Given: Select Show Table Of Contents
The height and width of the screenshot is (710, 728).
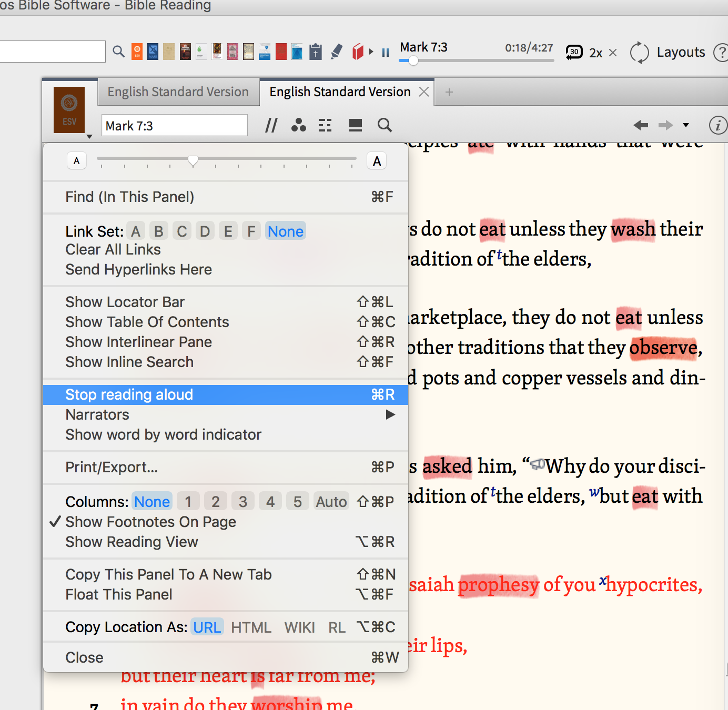Looking at the screenshot, I should coord(226,322).
